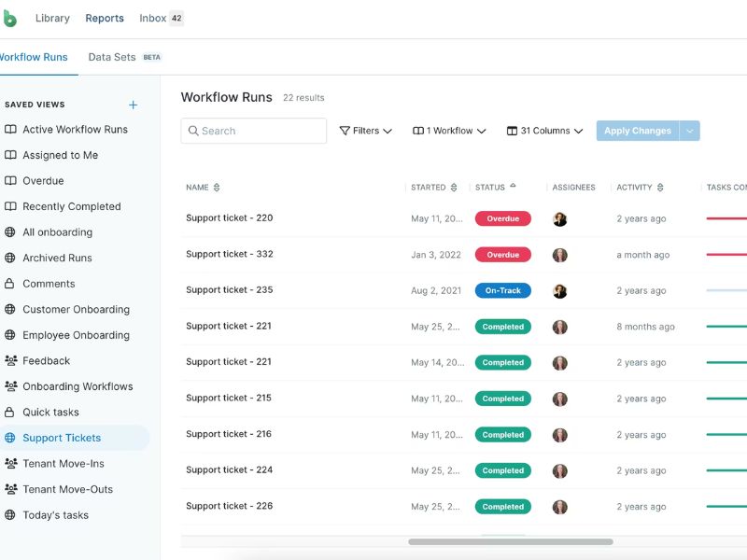Expand arrow next to Apply Changes button
The width and height of the screenshot is (747, 560).
(690, 131)
